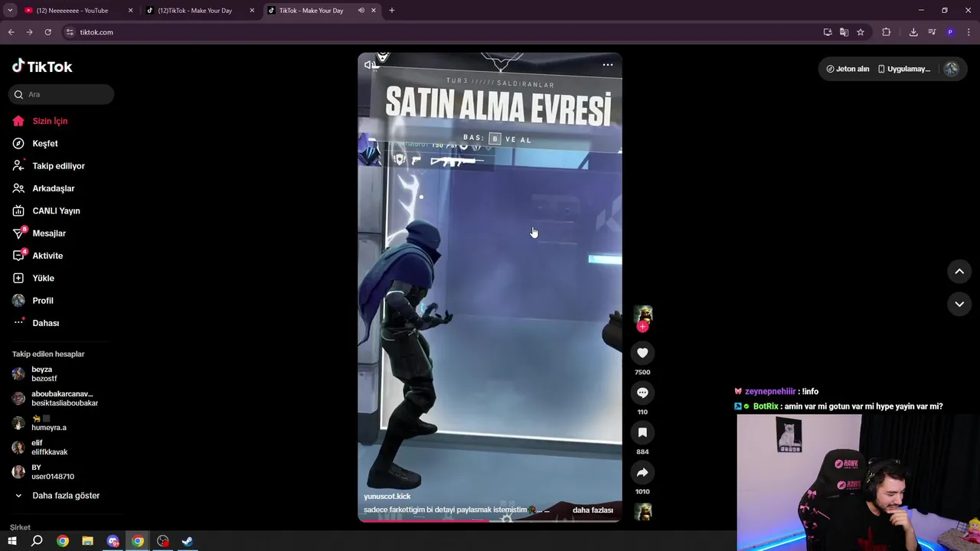The width and height of the screenshot is (980, 551).
Task: Open the Windows Start menu
Action: tap(12, 541)
